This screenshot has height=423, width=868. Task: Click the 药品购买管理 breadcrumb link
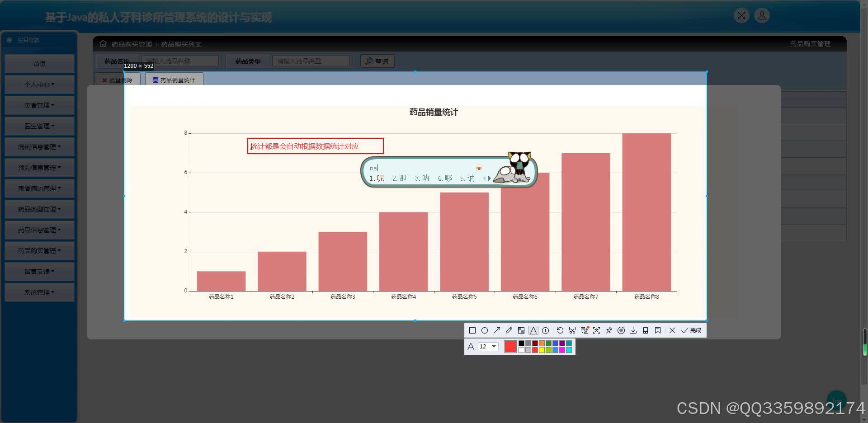(132, 44)
